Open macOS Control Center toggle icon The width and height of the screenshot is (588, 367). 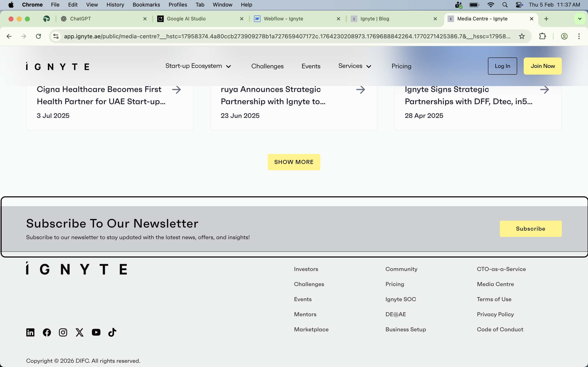tap(519, 5)
